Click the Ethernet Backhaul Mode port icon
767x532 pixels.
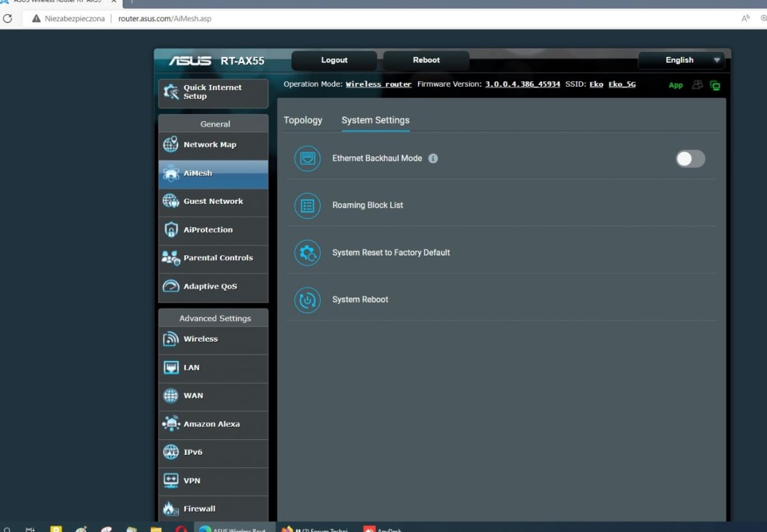(307, 158)
